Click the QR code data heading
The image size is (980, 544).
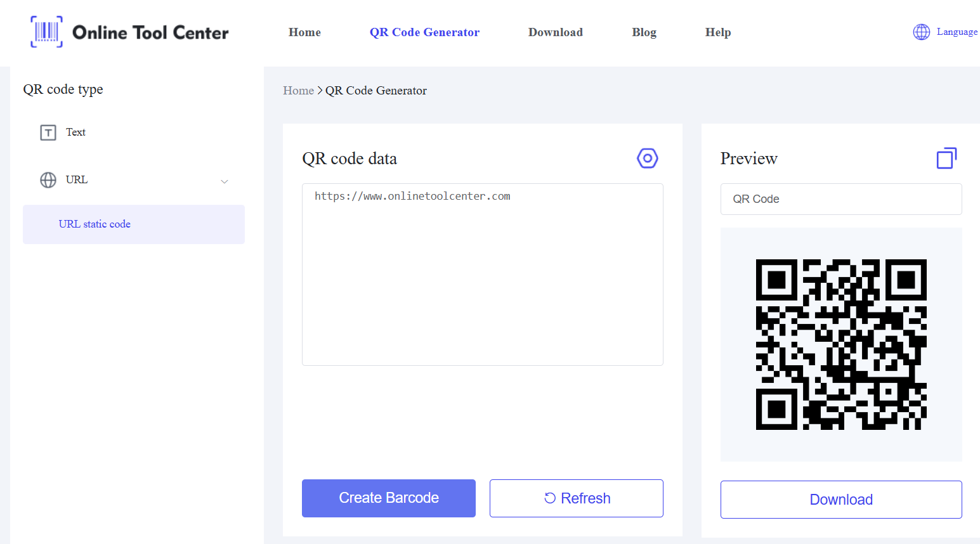[x=350, y=159]
